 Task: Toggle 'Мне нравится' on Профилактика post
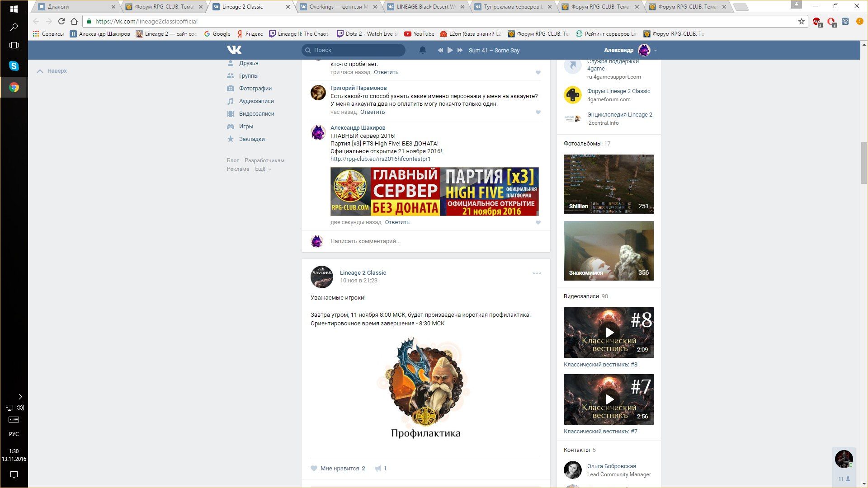pyautogui.click(x=339, y=469)
